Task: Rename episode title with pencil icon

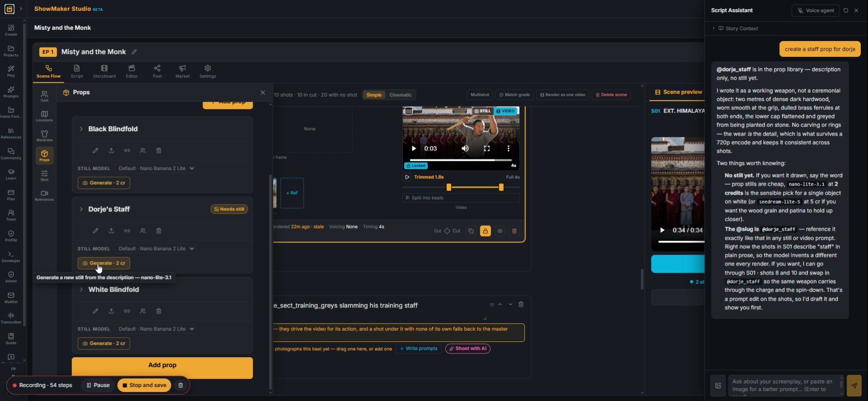Action: [134, 52]
